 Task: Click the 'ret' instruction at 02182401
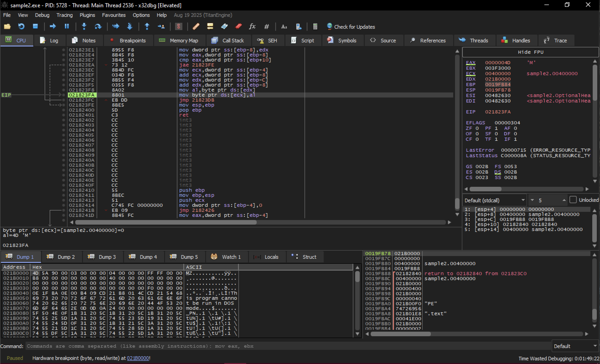coord(184,115)
